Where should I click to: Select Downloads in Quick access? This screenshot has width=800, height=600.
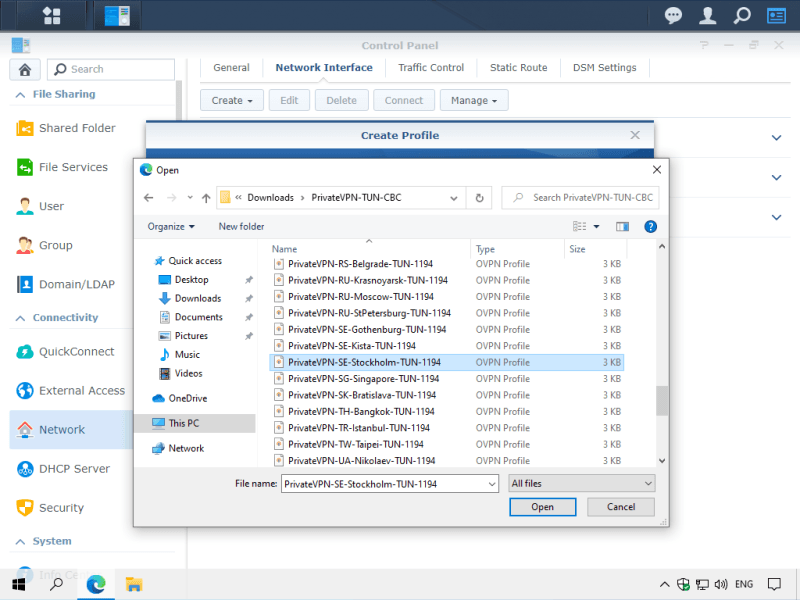197,298
